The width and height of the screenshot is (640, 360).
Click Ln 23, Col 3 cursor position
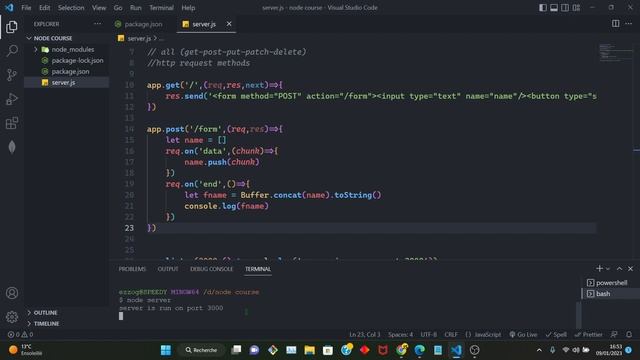(x=364, y=334)
